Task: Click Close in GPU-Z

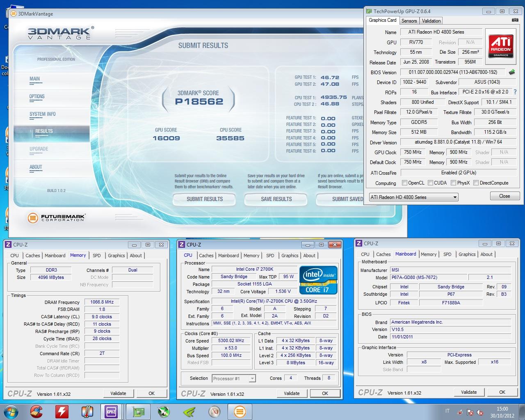Action: click(504, 196)
